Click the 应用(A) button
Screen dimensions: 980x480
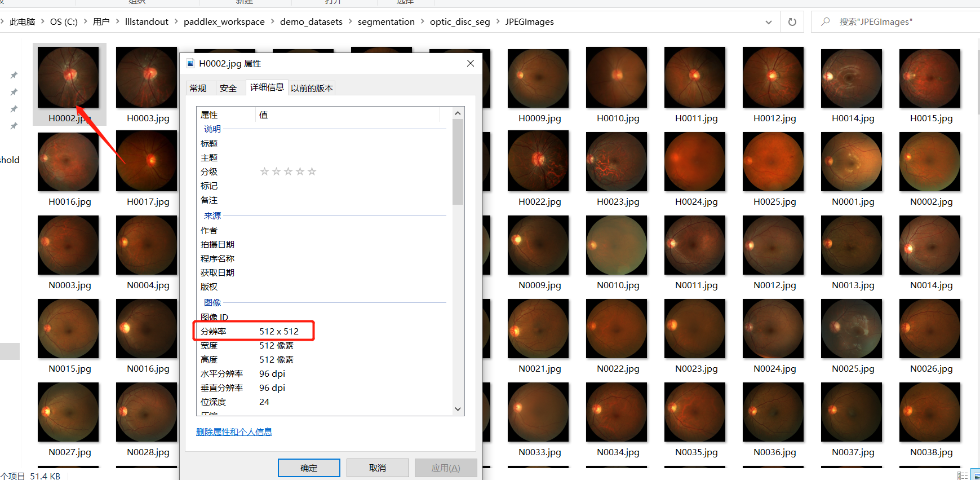[446, 468]
